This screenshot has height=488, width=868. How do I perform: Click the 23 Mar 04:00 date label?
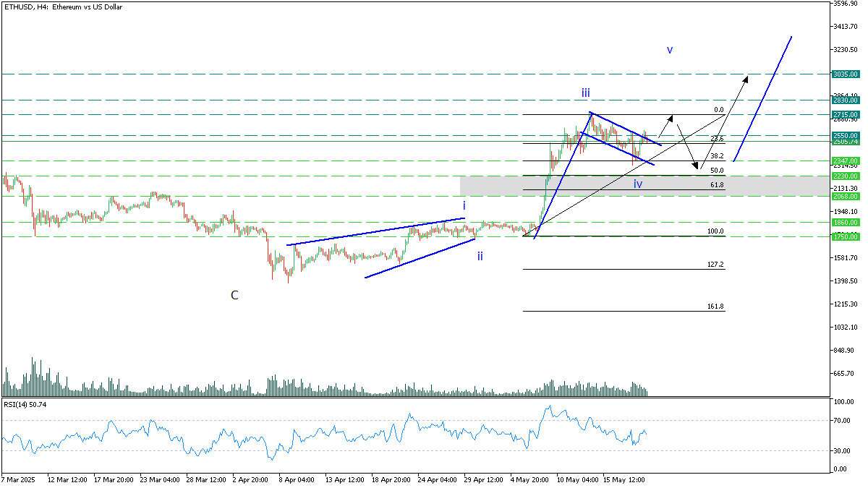tap(160, 479)
